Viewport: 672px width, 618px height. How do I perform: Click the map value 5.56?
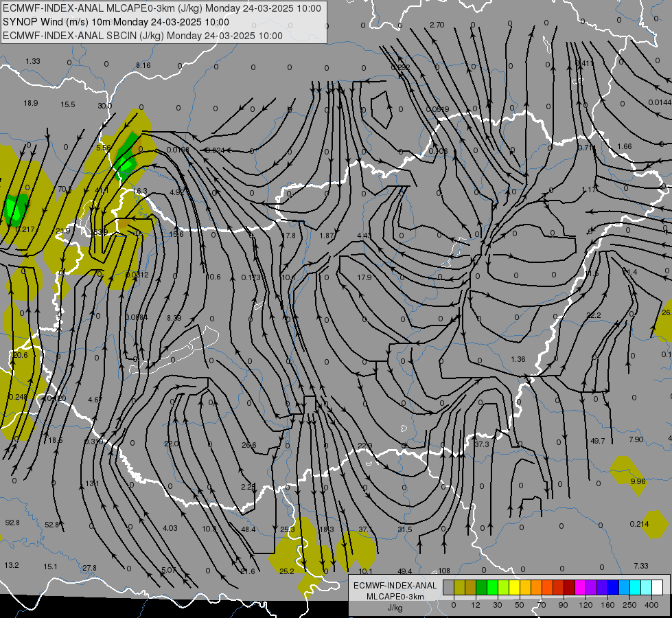tap(103, 148)
